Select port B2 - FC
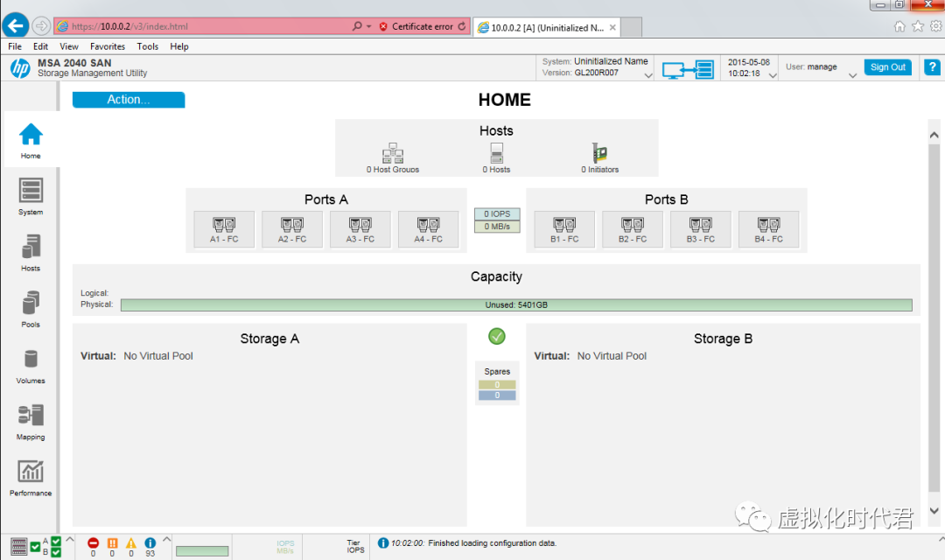The height and width of the screenshot is (560, 945). tap(633, 229)
